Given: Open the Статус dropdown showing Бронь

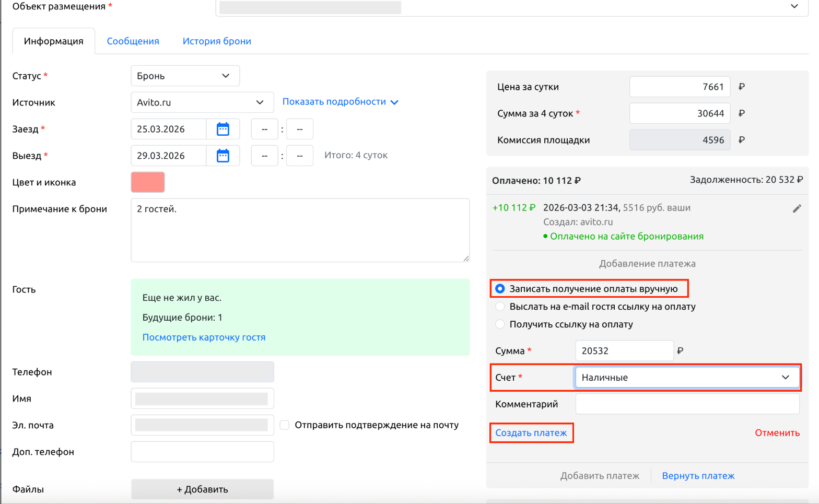Looking at the screenshot, I should [185, 76].
